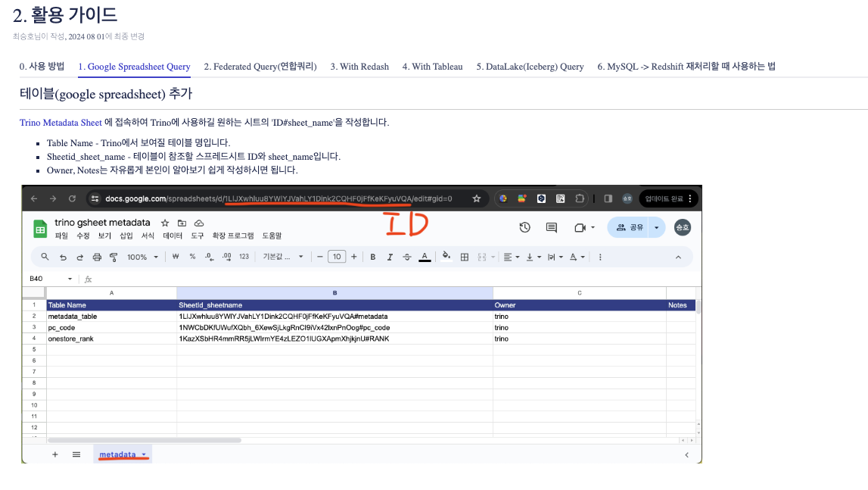Click the increase decimal places icon
Viewport: 868px width, 490px height.
(226, 257)
